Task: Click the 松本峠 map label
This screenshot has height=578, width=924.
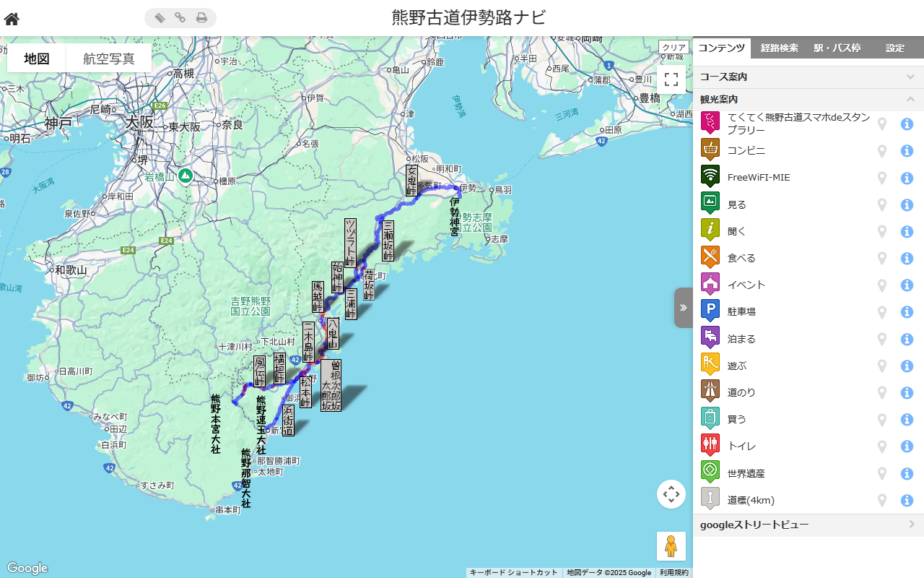Action: pyautogui.click(x=305, y=392)
